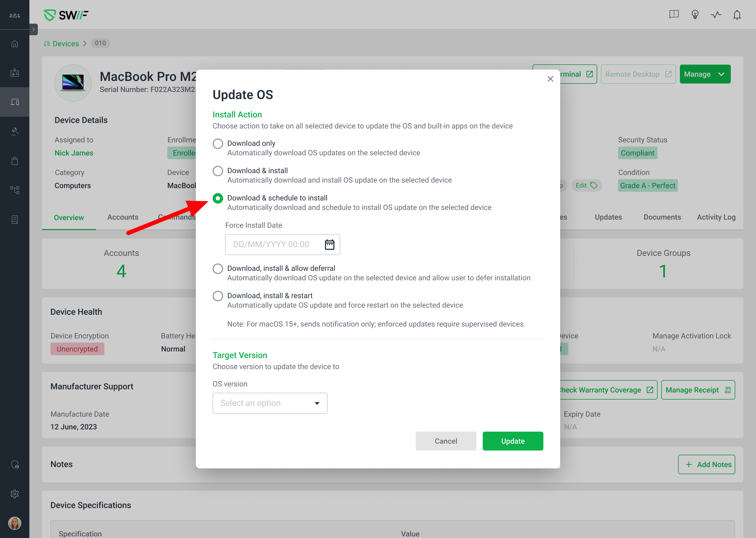Click the Install Action heading
The image size is (756, 538).
(237, 115)
